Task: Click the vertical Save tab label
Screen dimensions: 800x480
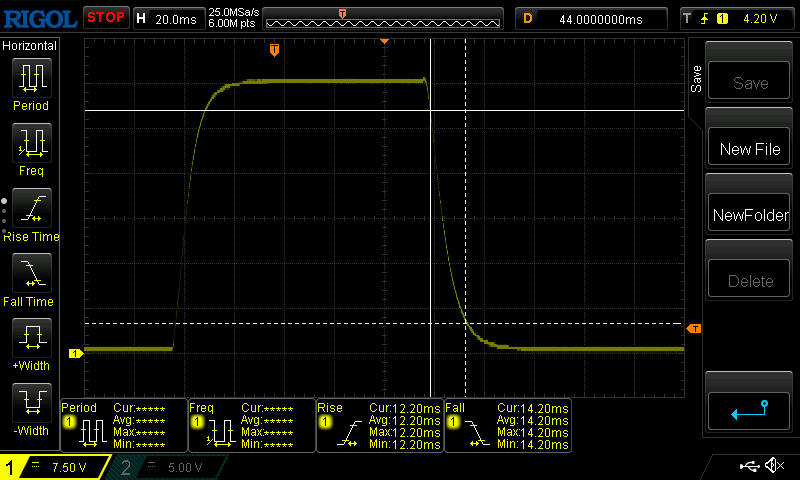Action: (x=696, y=79)
